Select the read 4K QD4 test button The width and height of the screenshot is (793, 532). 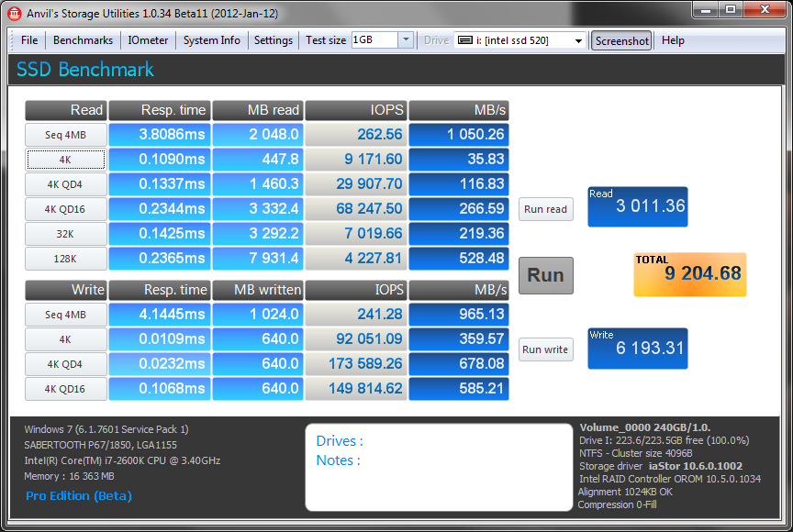[66, 184]
